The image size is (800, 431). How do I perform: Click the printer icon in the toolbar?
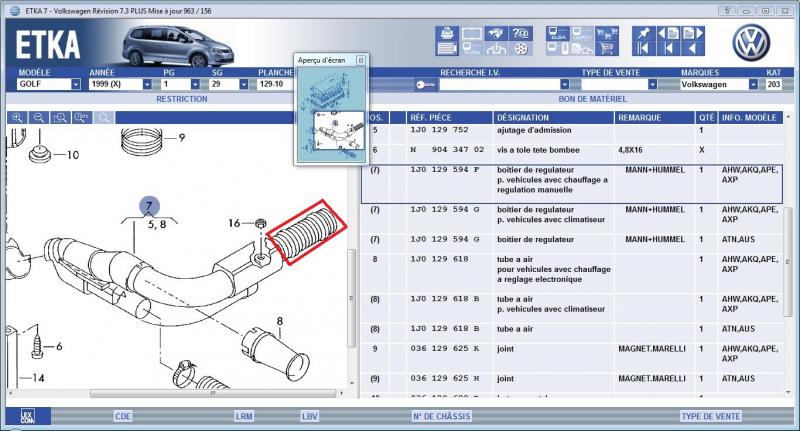(447, 34)
